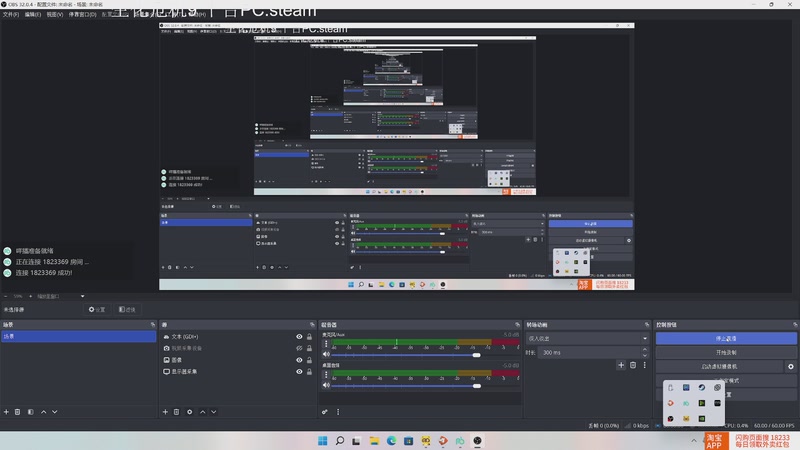Viewport: 800px width, 450px height.
Task: Hide the 图像 source
Action: 299,360
